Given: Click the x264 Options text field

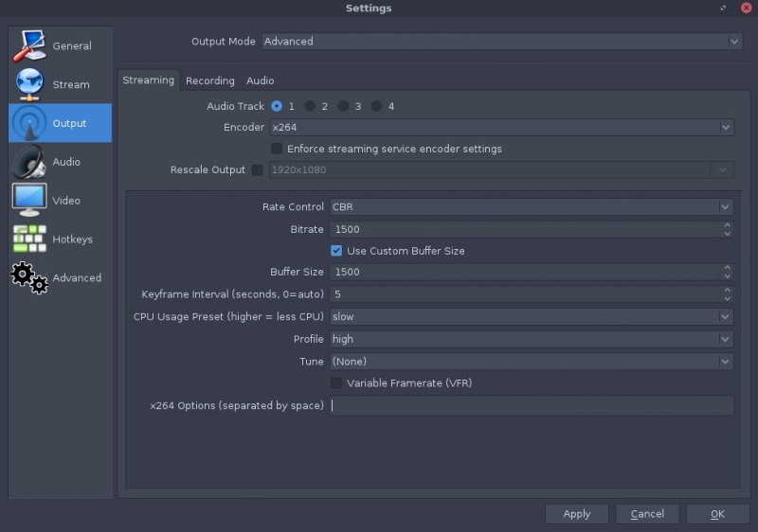Looking at the screenshot, I should tap(531, 406).
